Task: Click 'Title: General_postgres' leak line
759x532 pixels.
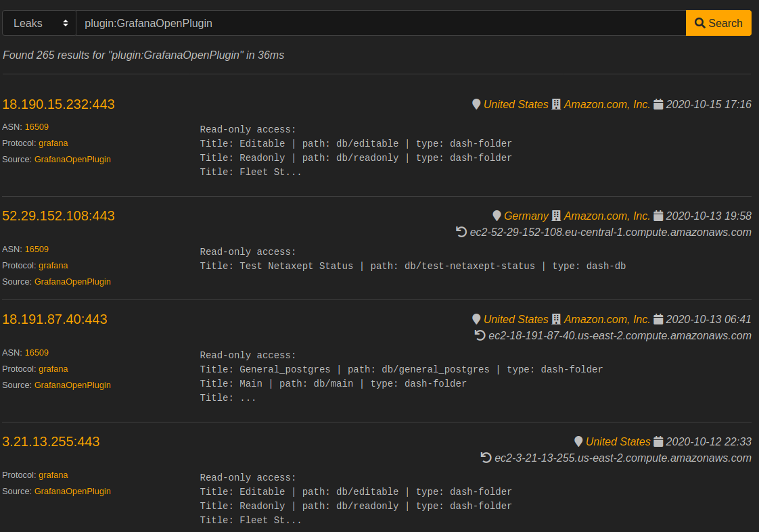Action: click(x=401, y=370)
